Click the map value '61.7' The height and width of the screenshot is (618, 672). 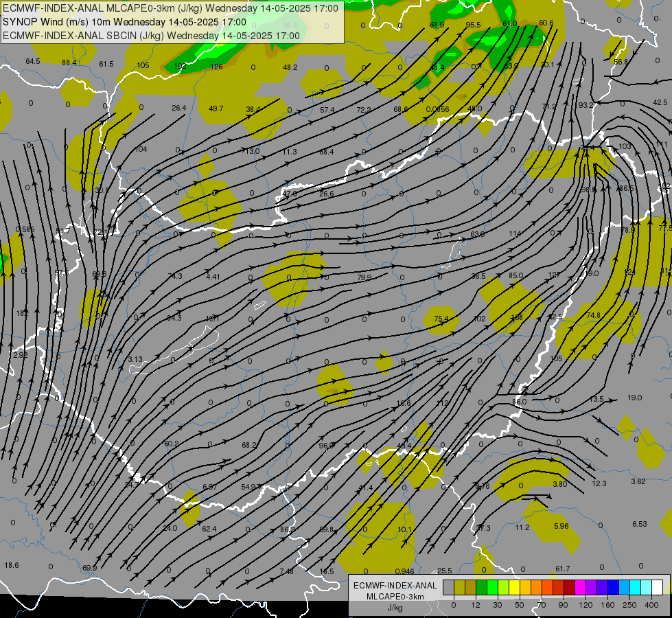(563, 569)
